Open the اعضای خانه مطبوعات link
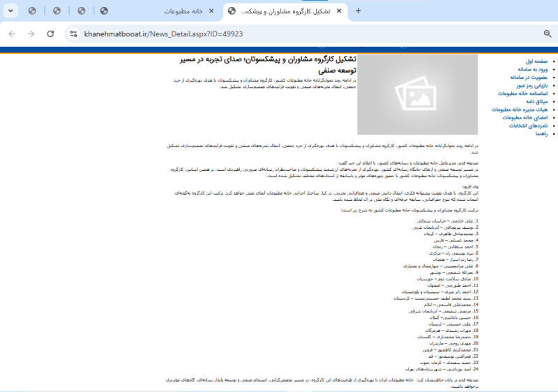The image size is (558, 392). (525, 118)
